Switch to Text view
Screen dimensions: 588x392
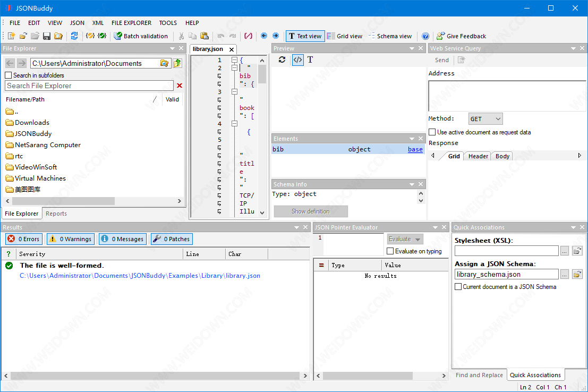(305, 36)
